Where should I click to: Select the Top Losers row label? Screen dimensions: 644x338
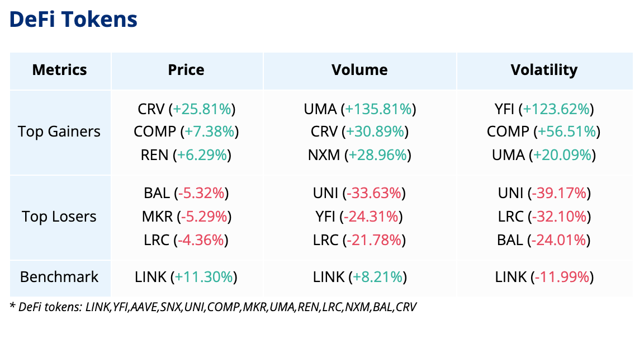(x=59, y=217)
